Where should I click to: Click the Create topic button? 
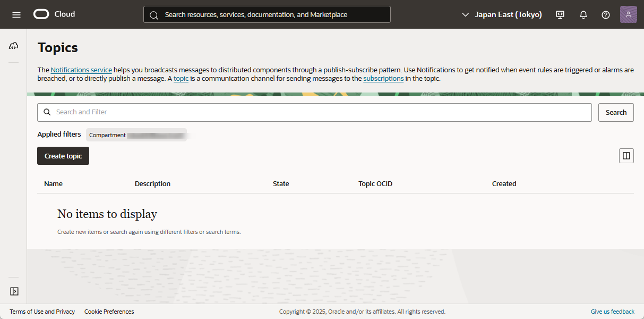63,156
